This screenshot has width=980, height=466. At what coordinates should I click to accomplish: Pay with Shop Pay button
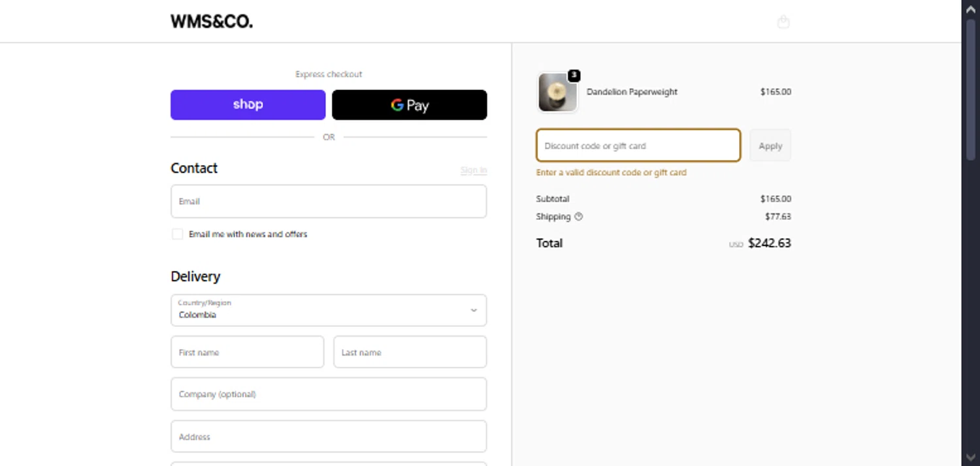pyautogui.click(x=248, y=104)
